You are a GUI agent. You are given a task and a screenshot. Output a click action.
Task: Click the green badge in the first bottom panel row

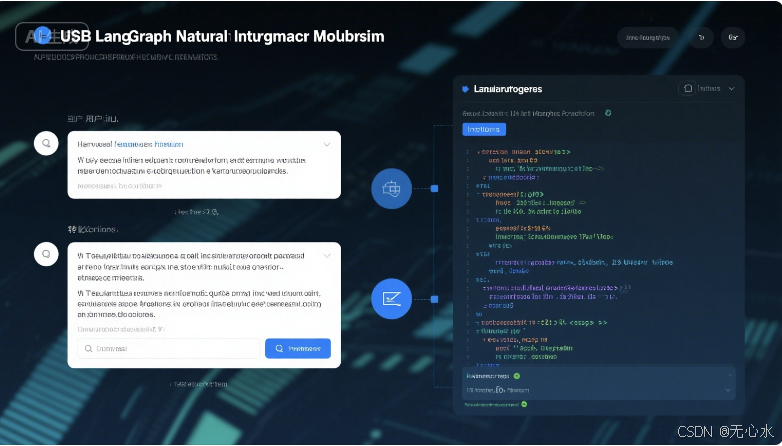(x=517, y=376)
